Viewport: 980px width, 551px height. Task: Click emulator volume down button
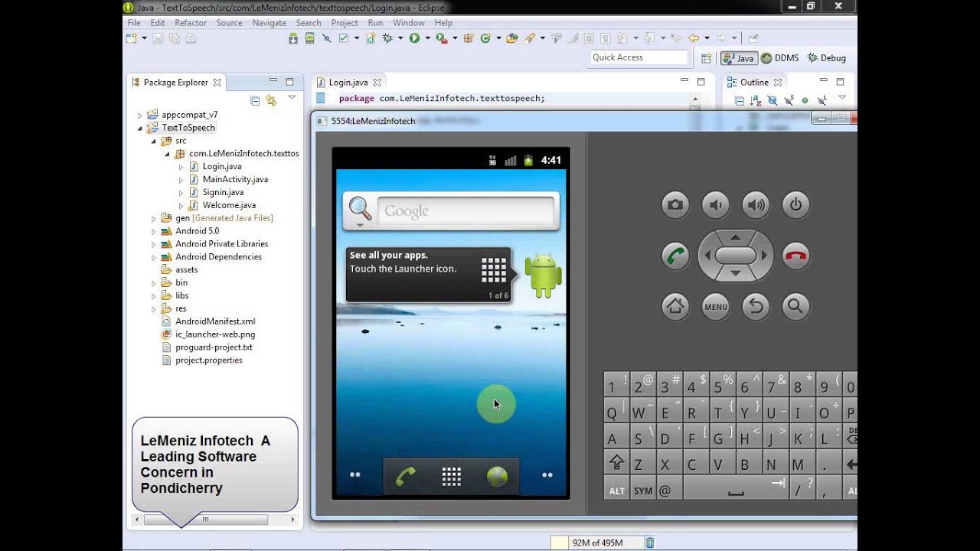click(716, 204)
